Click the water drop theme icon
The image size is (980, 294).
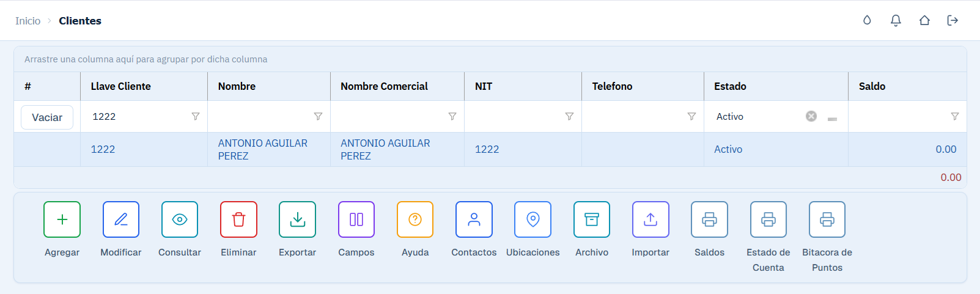coord(867,20)
